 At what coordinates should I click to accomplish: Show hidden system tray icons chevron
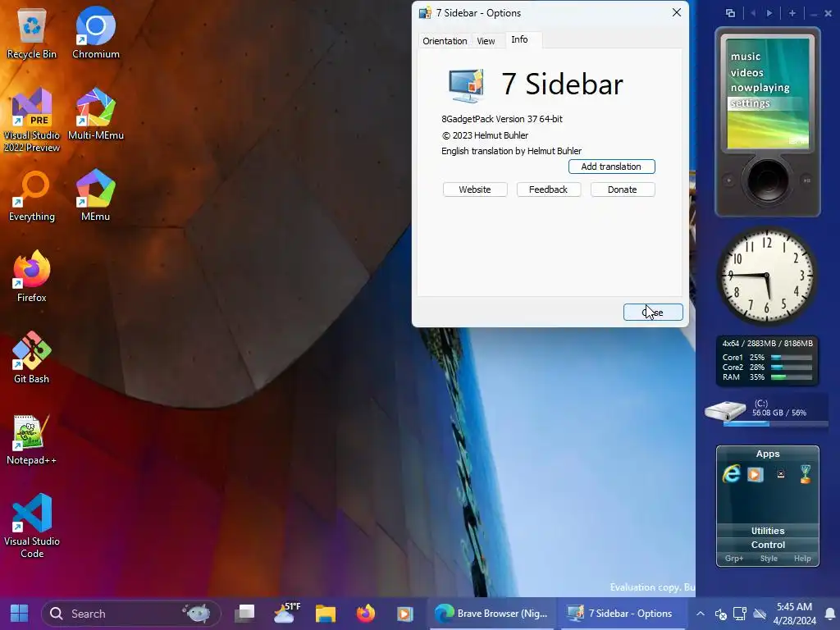click(x=701, y=614)
